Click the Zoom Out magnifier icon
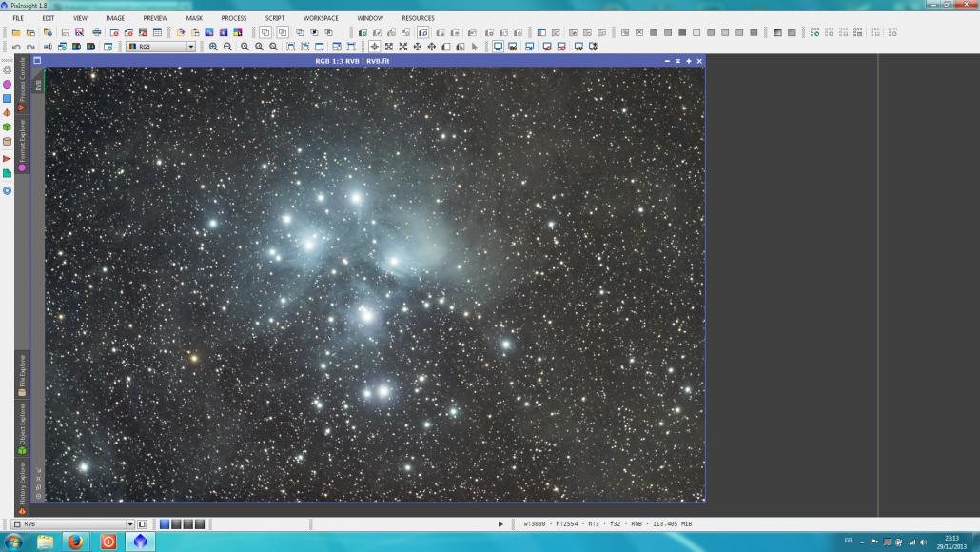The width and height of the screenshot is (980, 552). 227,47
